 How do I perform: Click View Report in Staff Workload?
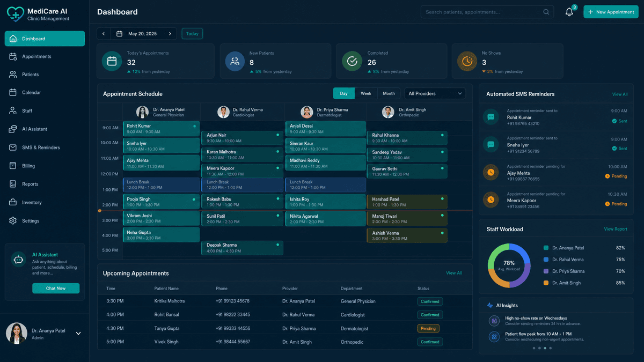pyautogui.click(x=616, y=229)
